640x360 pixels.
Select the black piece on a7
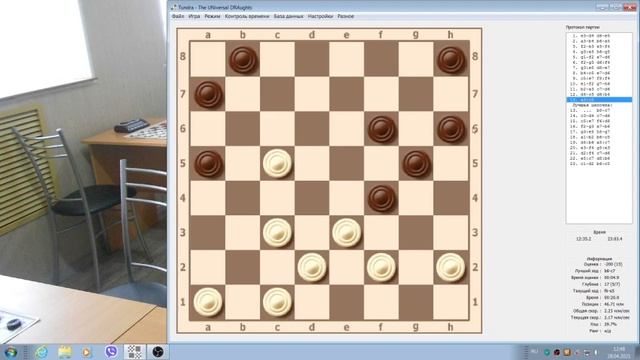(208, 95)
